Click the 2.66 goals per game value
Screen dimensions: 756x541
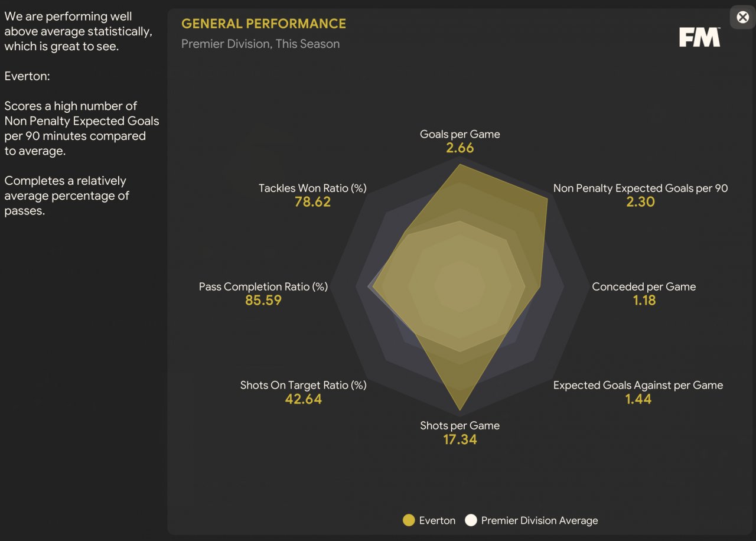(x=460, y=148)
